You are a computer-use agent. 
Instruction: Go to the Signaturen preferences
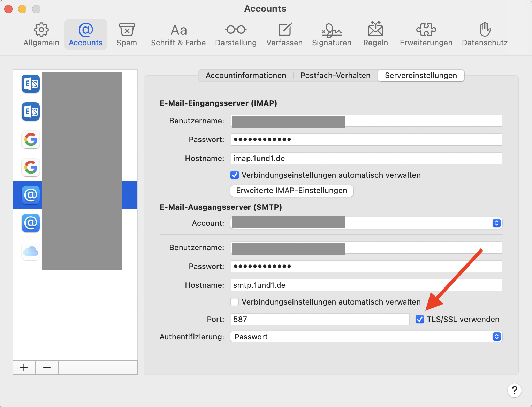pos(332,34)
